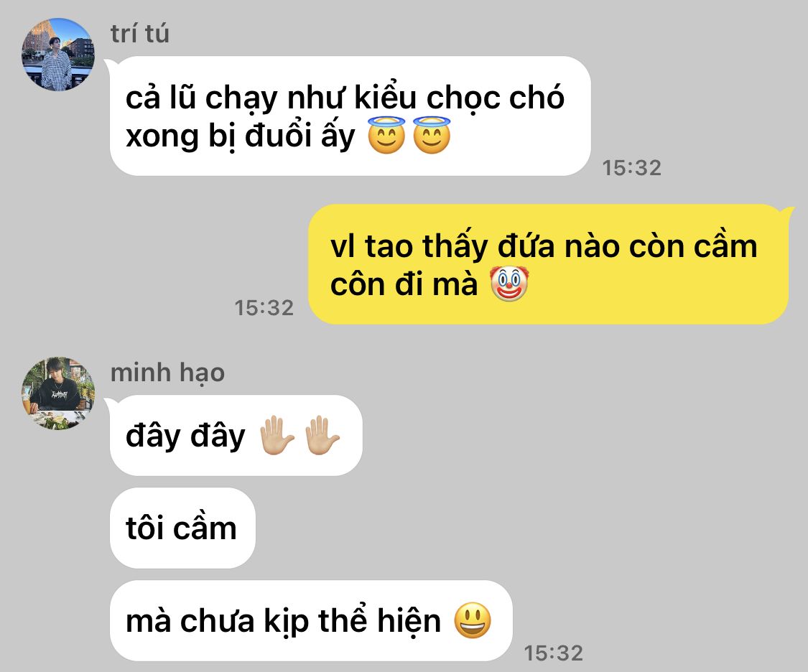The image size is (808, 672).
Task: Tap the 15:32 timestamp beside trí tú's message
Action: [632, 168]
